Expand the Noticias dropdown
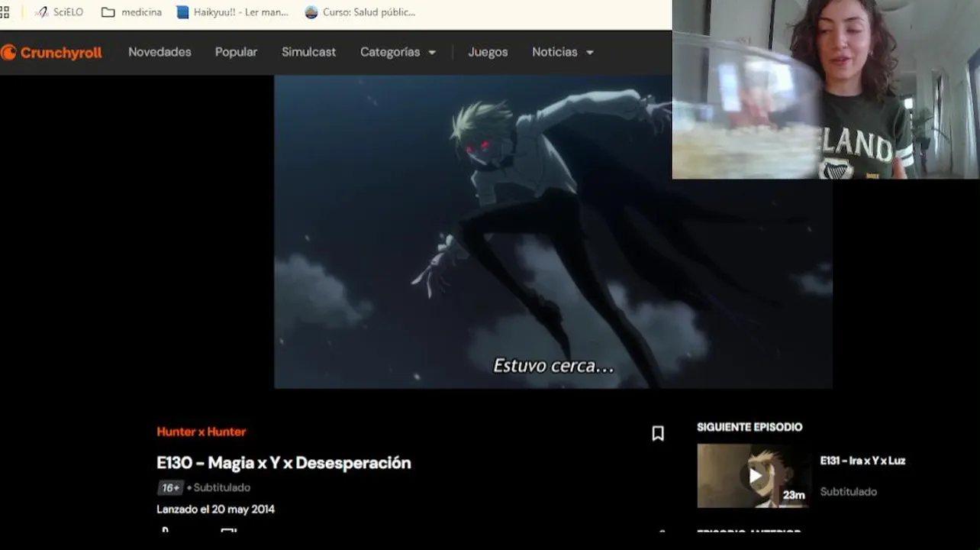The image size is (980, 550). tap(563, 52)
